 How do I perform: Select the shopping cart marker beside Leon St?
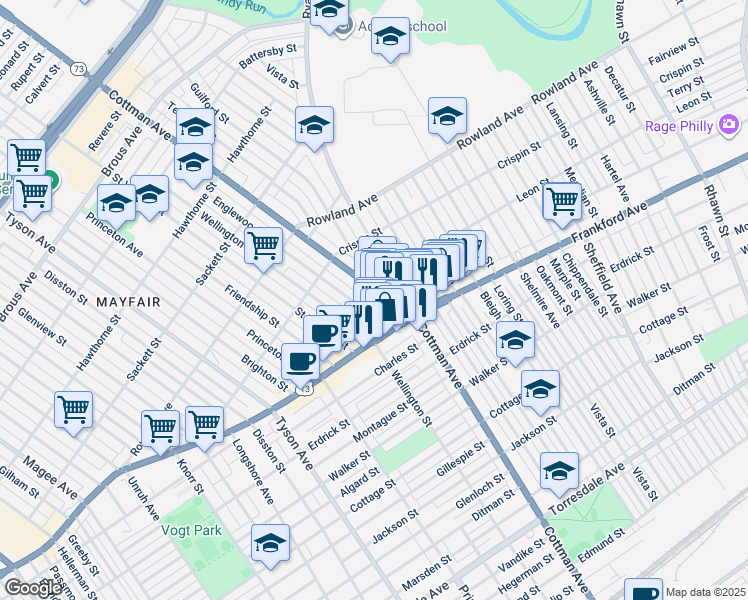click(562, 205)
